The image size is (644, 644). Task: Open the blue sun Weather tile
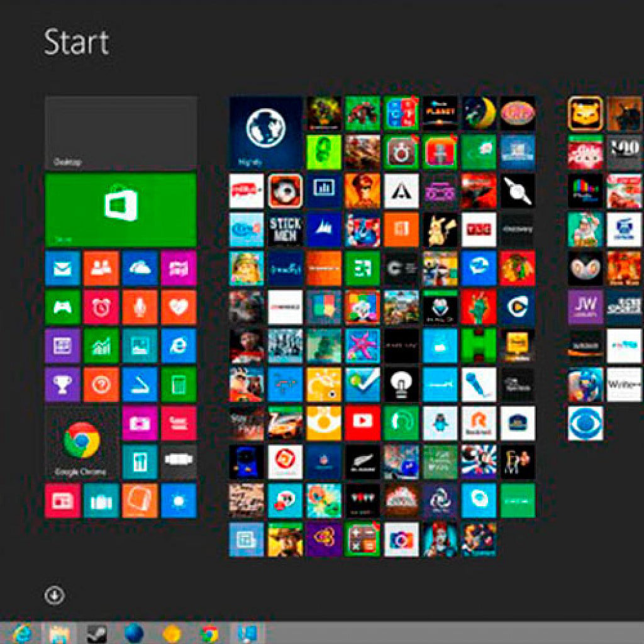179,501
